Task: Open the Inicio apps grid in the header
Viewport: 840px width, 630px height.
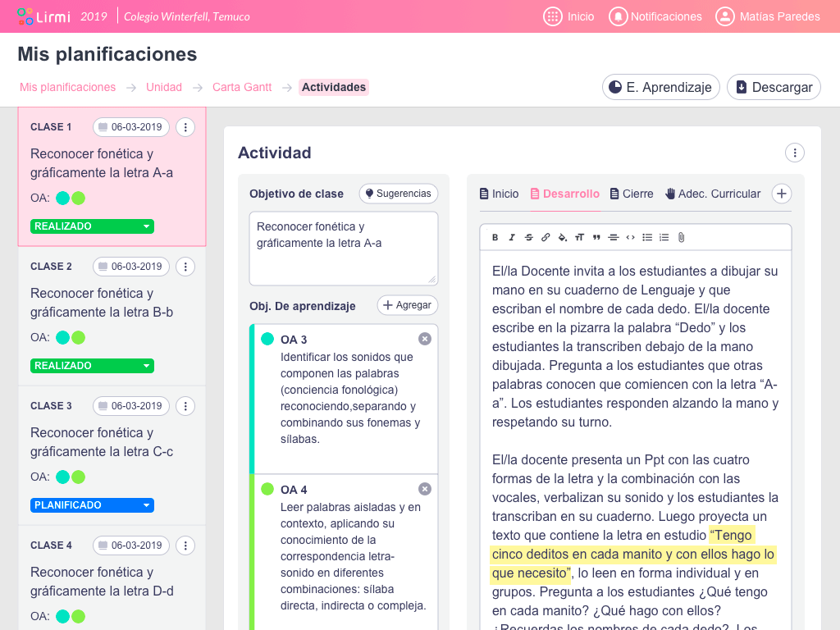Action: click(x=568, y=16)
